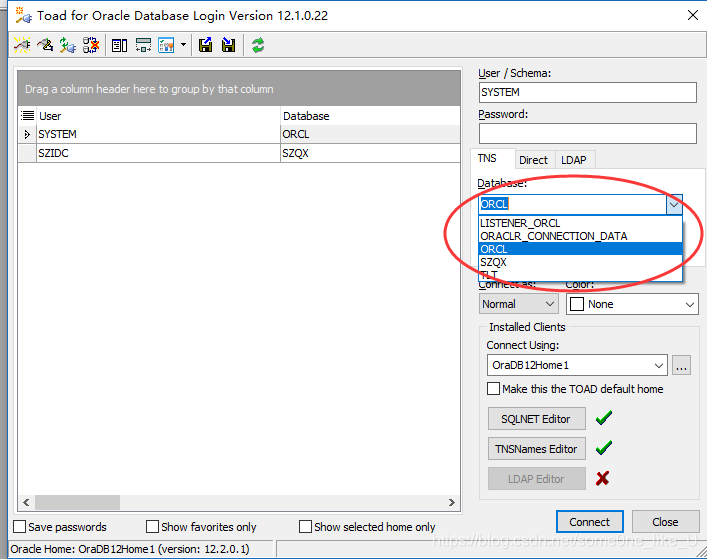Click the white color swatch beside None

577,304
